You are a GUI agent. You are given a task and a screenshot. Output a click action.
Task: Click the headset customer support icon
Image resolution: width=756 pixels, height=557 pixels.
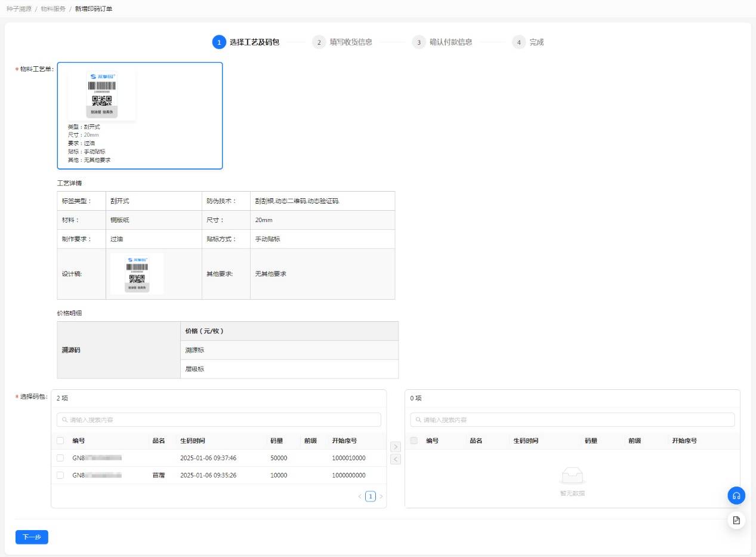click(x=736, y=496)
